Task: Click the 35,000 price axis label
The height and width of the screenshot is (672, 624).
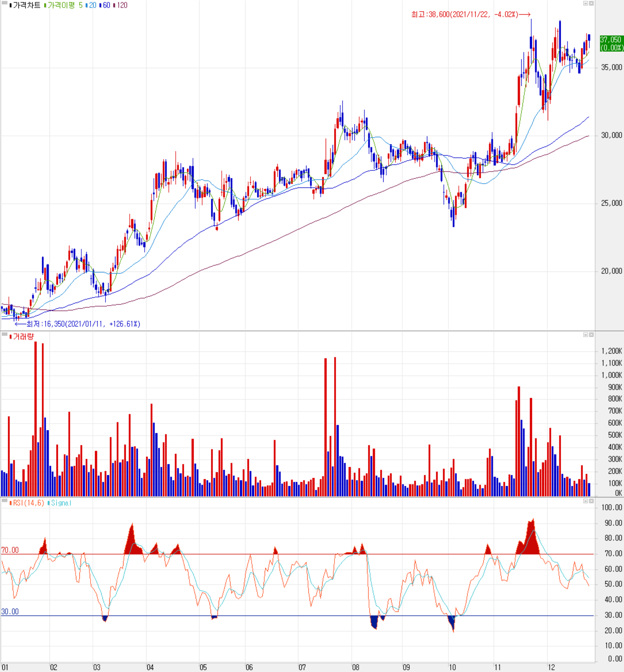Action: coord(611,68)
